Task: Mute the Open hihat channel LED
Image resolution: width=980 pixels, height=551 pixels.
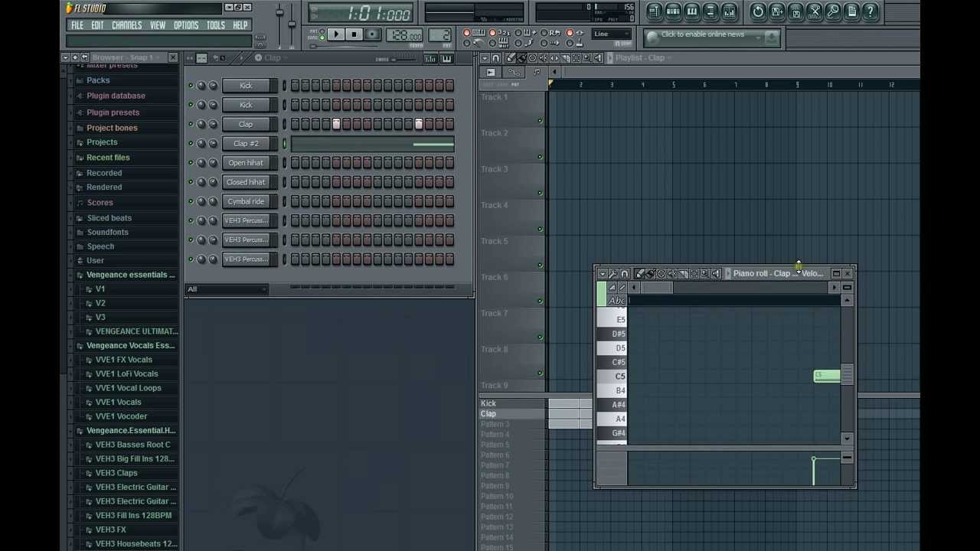Action: (x=191, y=162)
